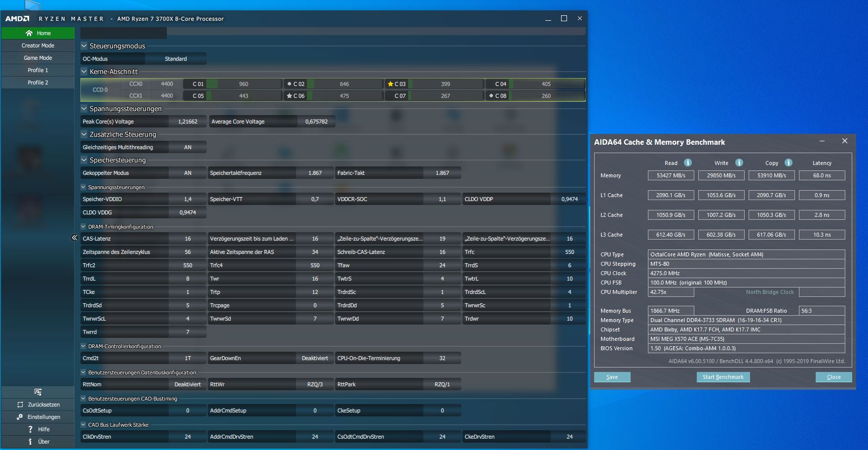This screenshot has width=868, height=450.
Task: Click the CAS-Latenz value 16
Action: click(188, 239)
